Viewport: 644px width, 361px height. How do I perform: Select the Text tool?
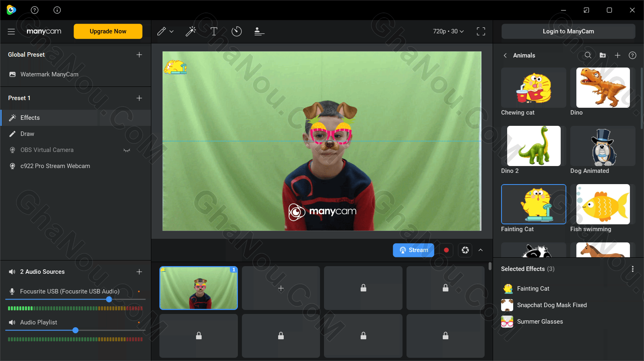[x=214, y=31]
